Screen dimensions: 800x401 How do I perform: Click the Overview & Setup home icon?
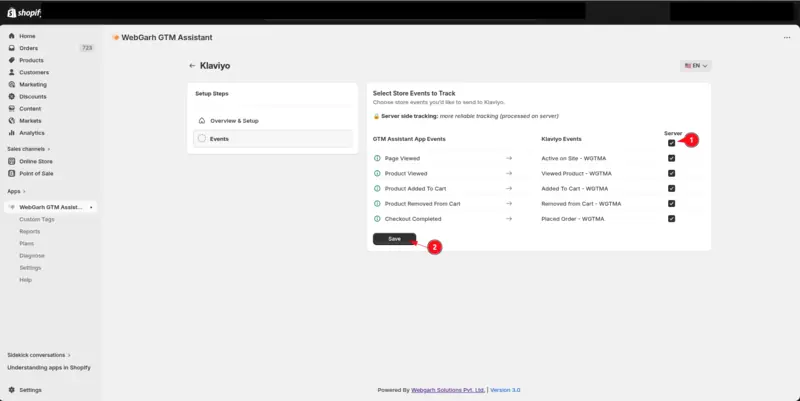pyautogui.click(x=202, y=121)
